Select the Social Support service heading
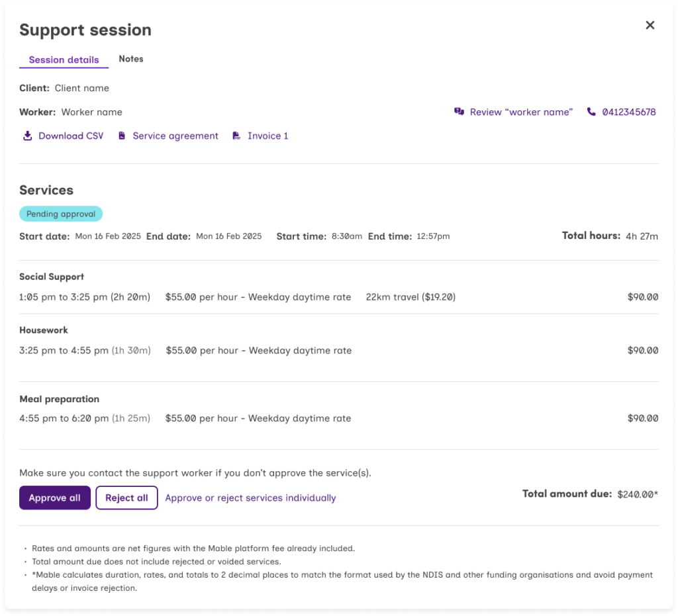Viewport: 678px width, 616px height. tap(52, 277)
